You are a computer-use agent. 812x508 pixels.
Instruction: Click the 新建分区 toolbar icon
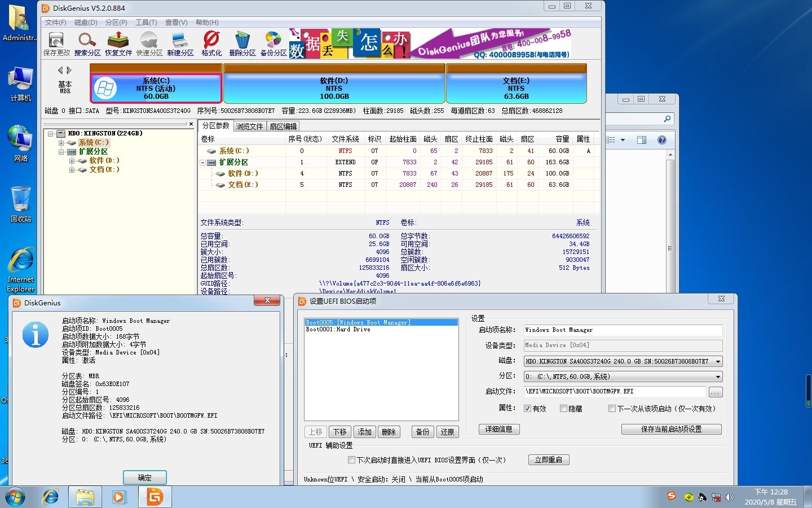click(x=180, y=44)
